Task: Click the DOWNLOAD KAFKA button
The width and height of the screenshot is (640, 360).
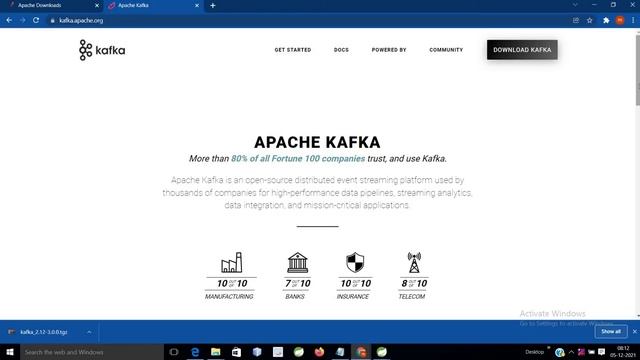Action: tap(522, 50)
